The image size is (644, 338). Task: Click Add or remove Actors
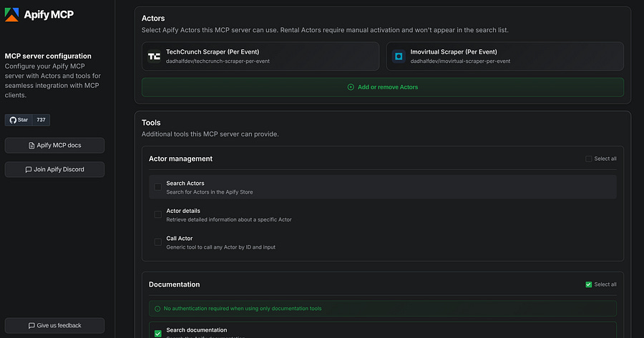(383, 87)
